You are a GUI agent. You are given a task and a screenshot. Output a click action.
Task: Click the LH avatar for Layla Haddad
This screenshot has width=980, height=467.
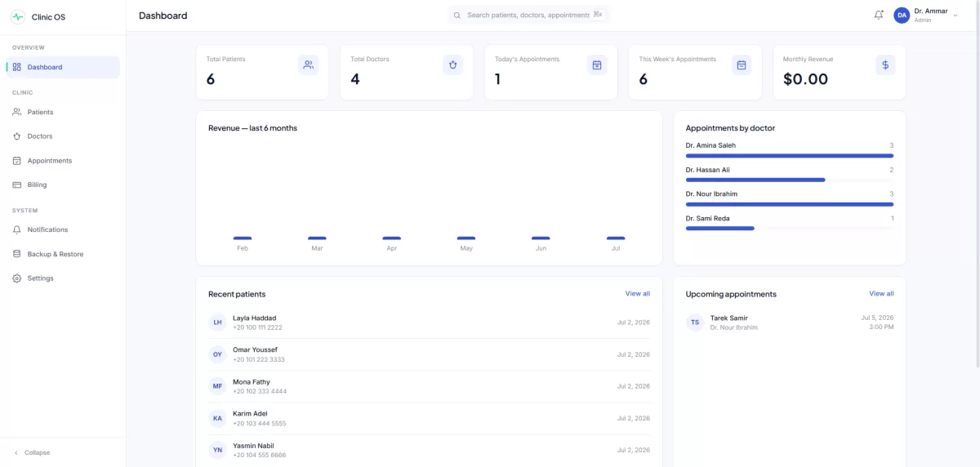tap(217, 322)
